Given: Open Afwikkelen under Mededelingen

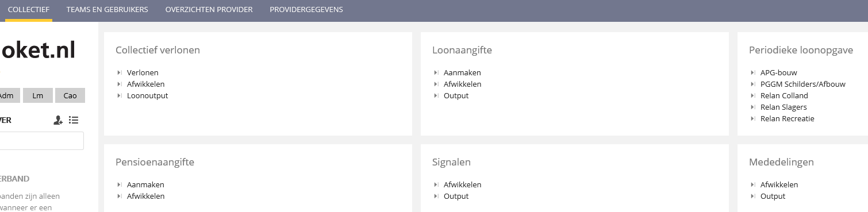Looking at the screenshot, I should tap(779, 184).
